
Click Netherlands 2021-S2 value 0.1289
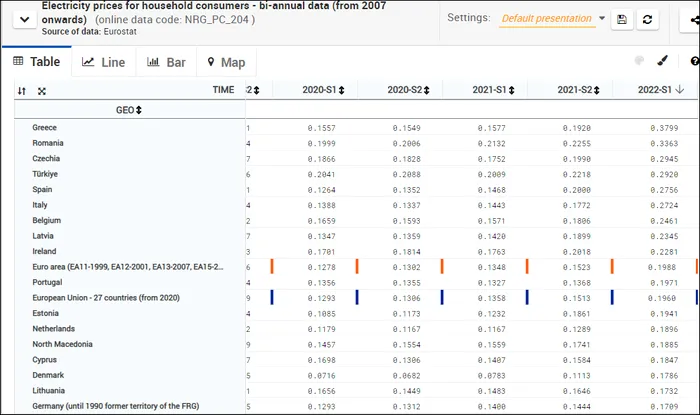tap(576, 329)
